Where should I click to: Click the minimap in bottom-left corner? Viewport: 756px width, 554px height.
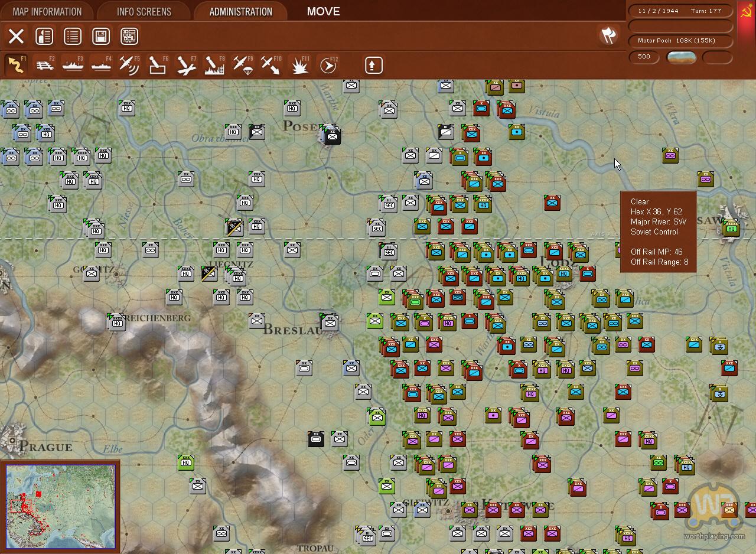point(60,506)
